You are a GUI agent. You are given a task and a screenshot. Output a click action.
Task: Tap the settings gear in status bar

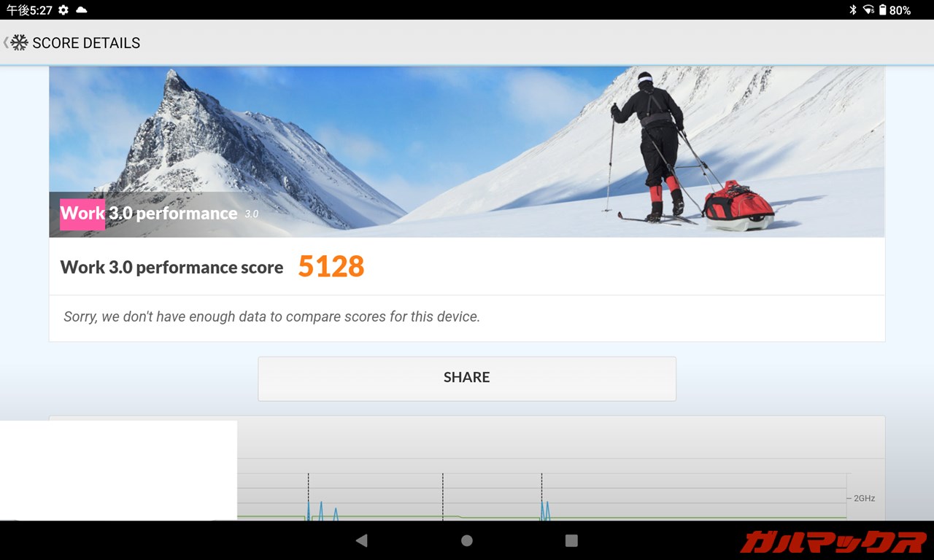tap(63, 9)
